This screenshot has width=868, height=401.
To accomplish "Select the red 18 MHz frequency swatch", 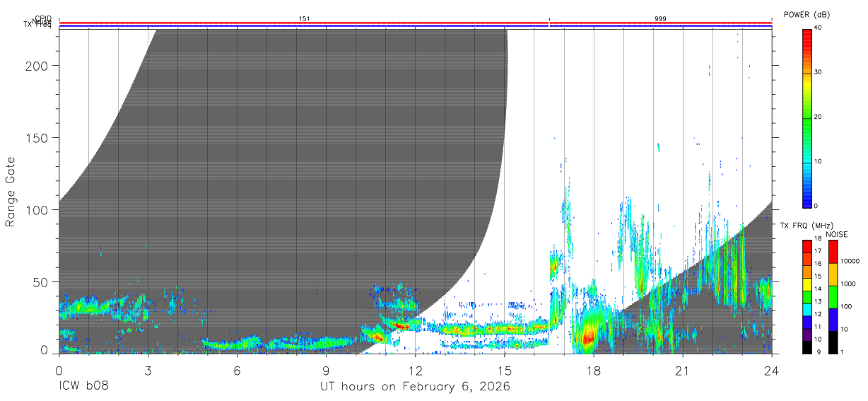I will [x=807, y=247].
